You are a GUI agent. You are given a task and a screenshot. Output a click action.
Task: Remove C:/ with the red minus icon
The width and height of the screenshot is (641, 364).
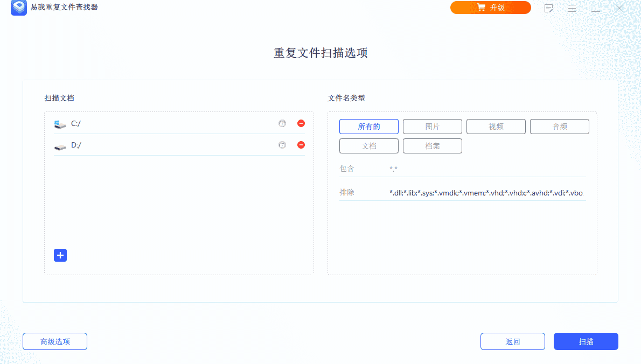301,123
